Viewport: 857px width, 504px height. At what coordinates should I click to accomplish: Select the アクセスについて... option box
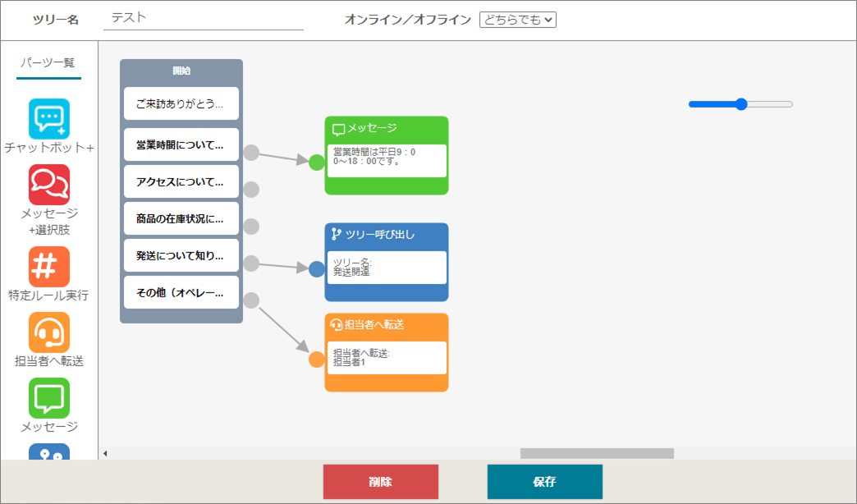pos(181,181)
